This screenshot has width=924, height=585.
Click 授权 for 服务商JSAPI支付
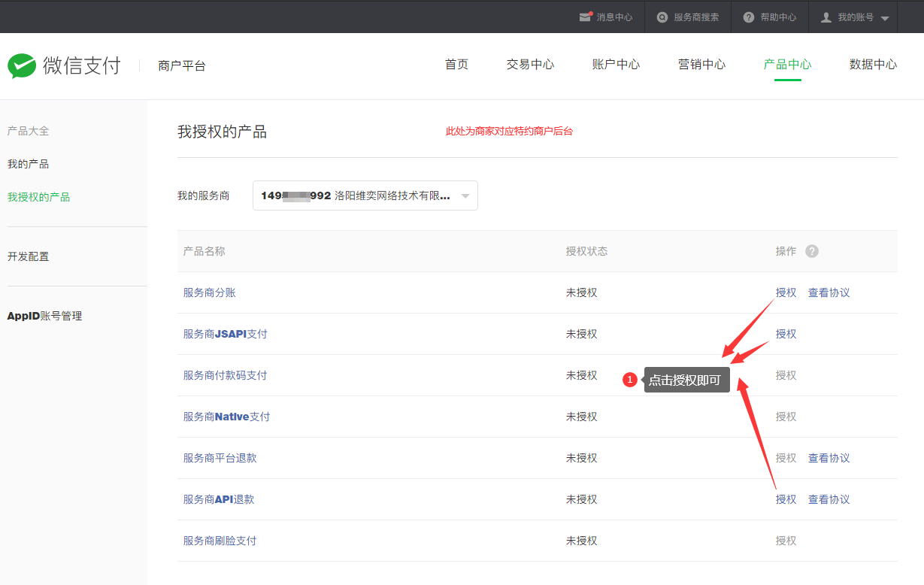786,334
